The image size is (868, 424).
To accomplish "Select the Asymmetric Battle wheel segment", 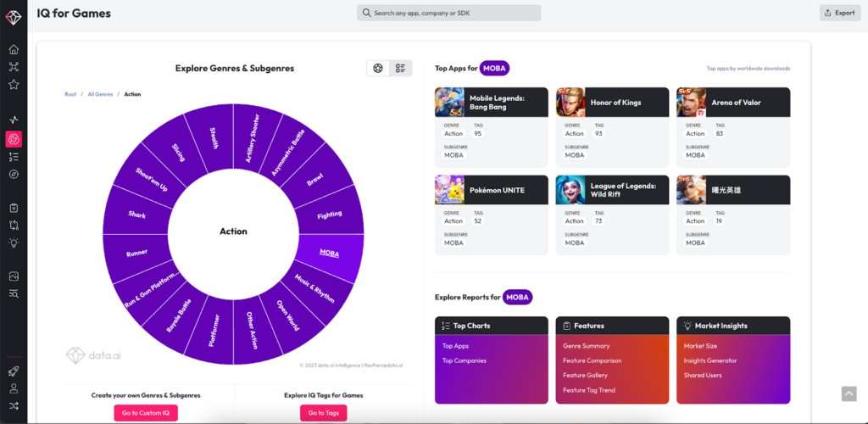I will coord(288,151).
